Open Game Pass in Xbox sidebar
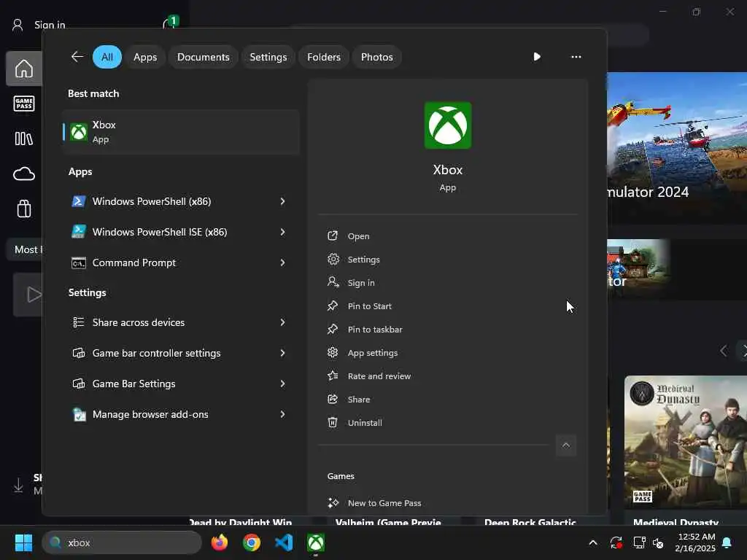Image resolution: width=747 pixels, height=560 pixels. (x=24, y=104)
